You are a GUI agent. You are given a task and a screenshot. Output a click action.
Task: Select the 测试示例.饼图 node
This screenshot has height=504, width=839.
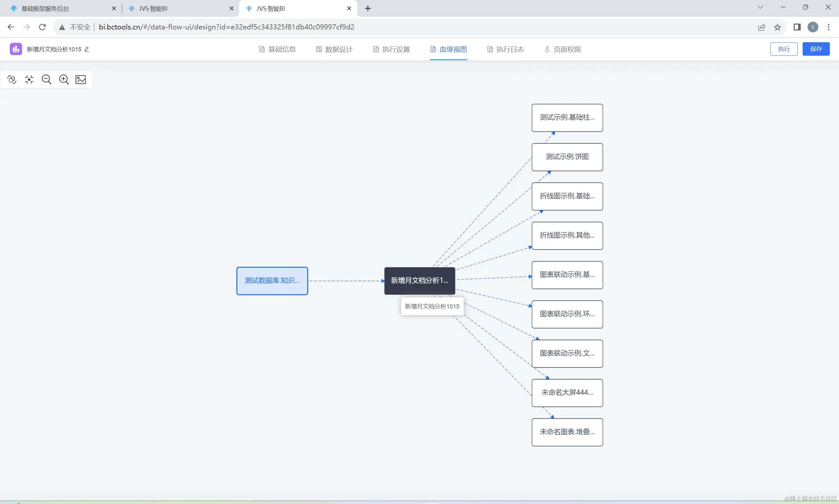(x=567, y=157)
